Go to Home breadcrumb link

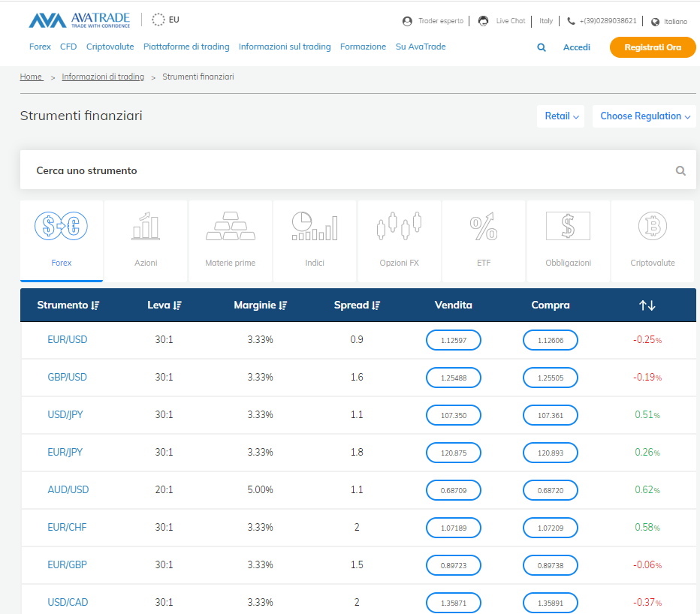(31, 77)
